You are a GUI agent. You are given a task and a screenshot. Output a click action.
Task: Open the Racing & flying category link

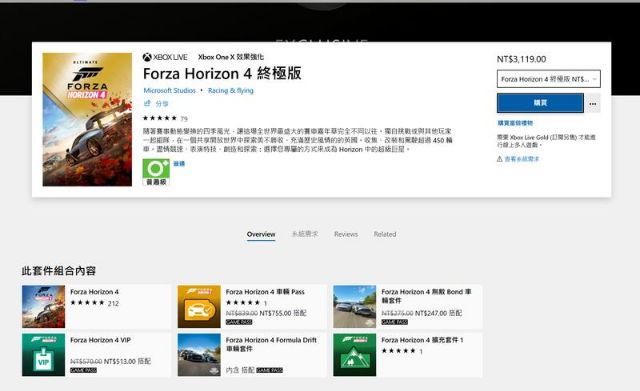pyautogui.click(x=231, y=91)
